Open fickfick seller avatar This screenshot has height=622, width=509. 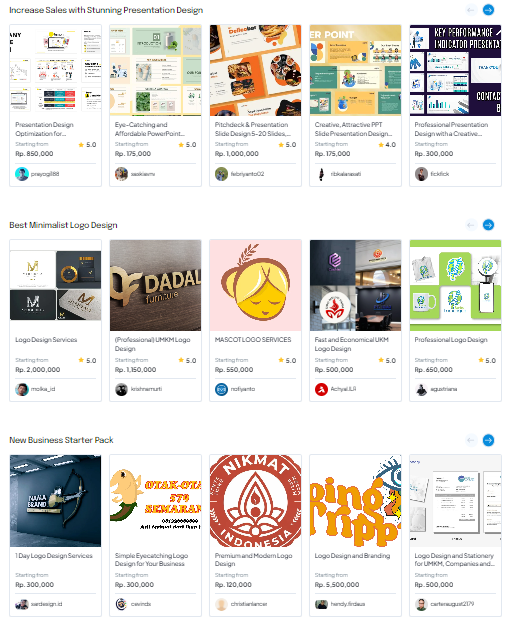(421, 174)
